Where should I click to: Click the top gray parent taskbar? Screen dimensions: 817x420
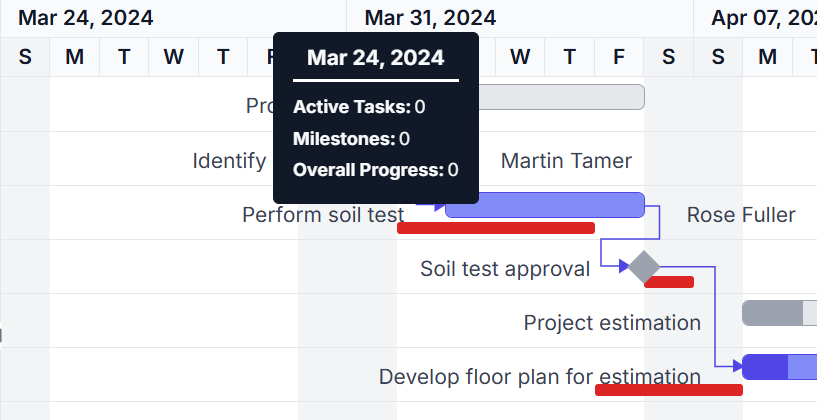point(562,97)
